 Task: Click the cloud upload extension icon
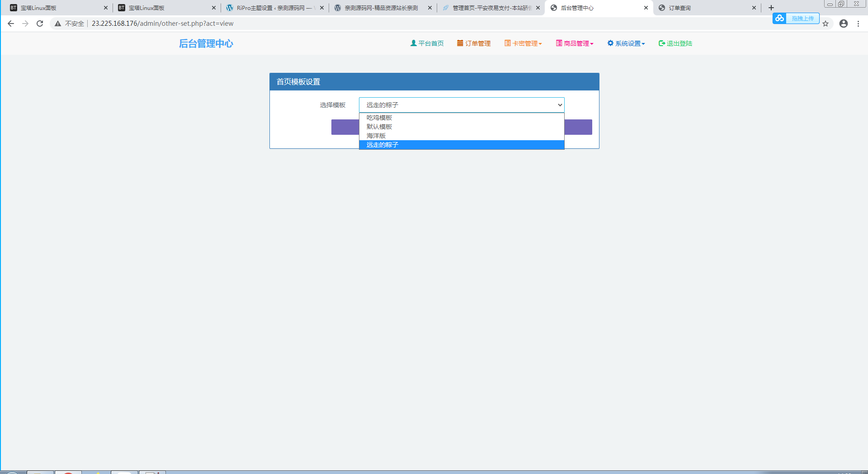tap(779, 18)
